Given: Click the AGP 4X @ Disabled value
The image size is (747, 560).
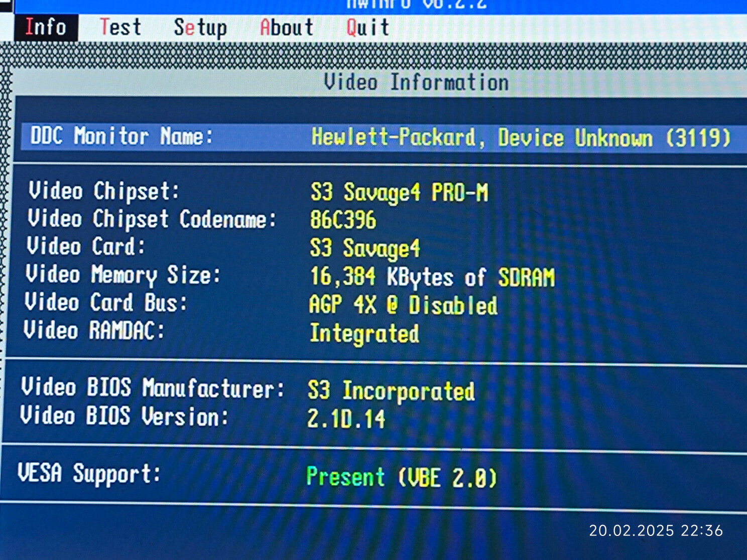Looking at the screenshot, I should [403, 305].
